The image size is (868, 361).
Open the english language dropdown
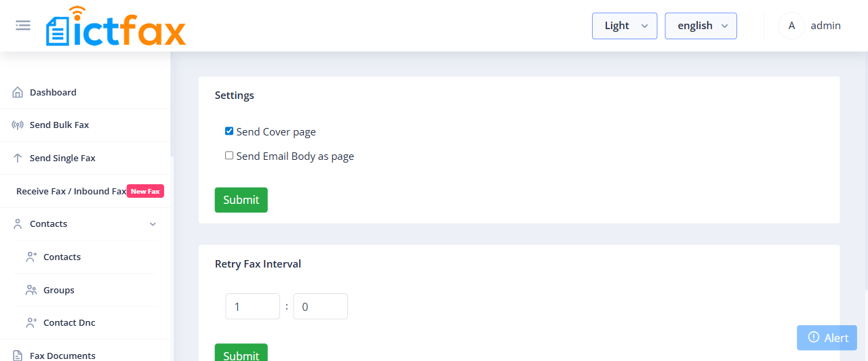point(701,26)
